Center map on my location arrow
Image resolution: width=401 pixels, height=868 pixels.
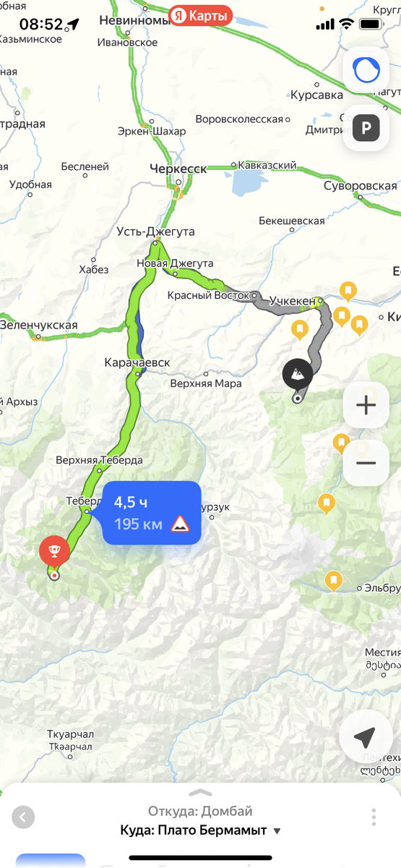(x=365, y=738)
